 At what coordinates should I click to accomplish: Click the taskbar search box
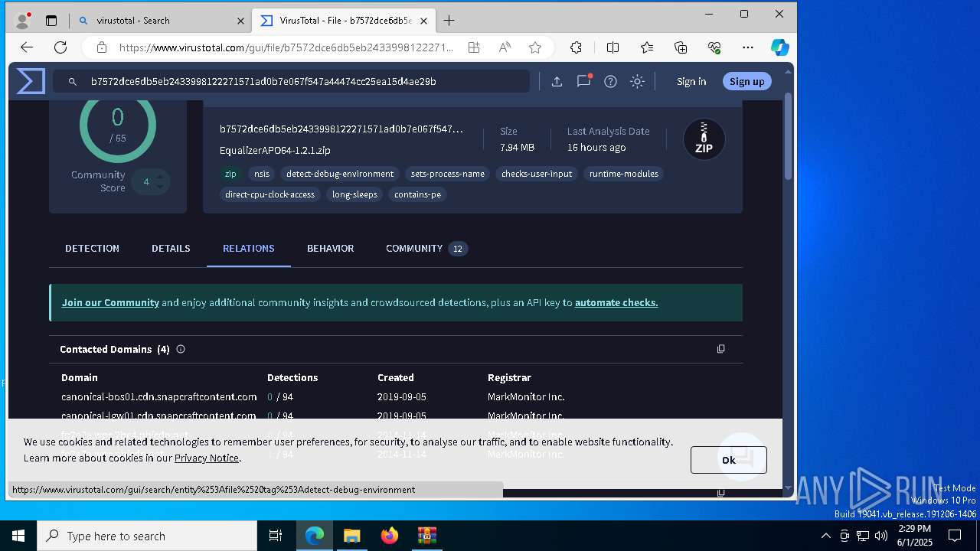[x=147, y=536]
